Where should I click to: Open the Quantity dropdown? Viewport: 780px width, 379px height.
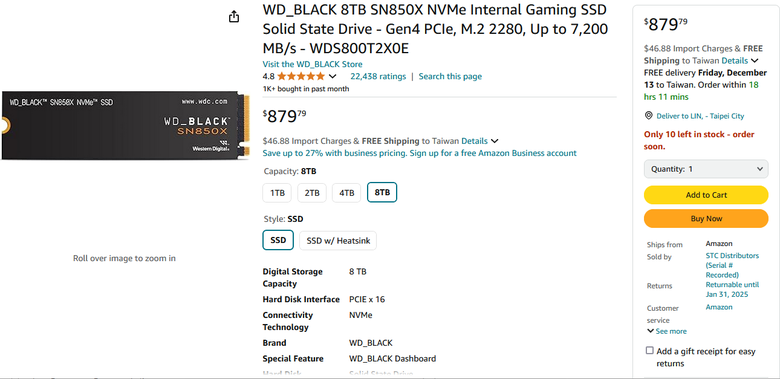(x=706, y=169)
